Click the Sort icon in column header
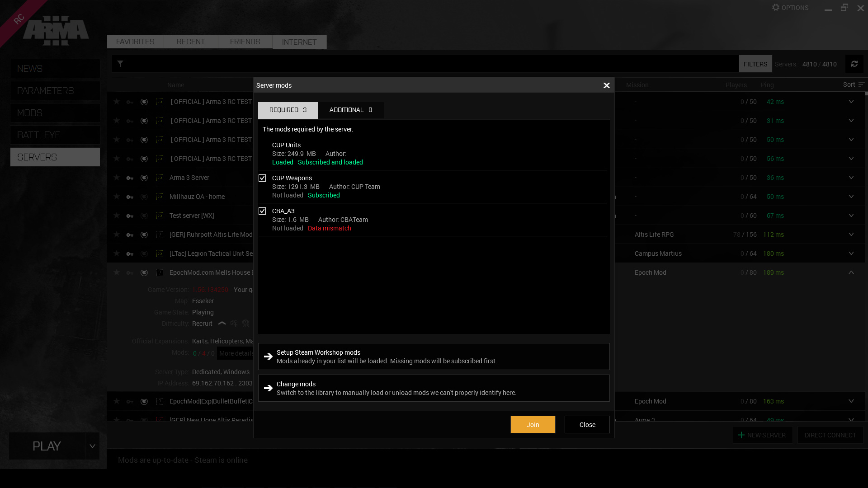The width and height of the screenshot is (868, 488). 861,84
